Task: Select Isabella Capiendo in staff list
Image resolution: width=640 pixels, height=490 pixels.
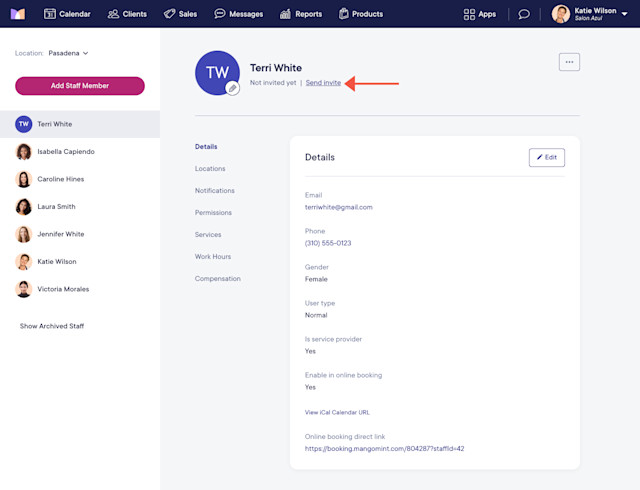Action: click(80, 151)
